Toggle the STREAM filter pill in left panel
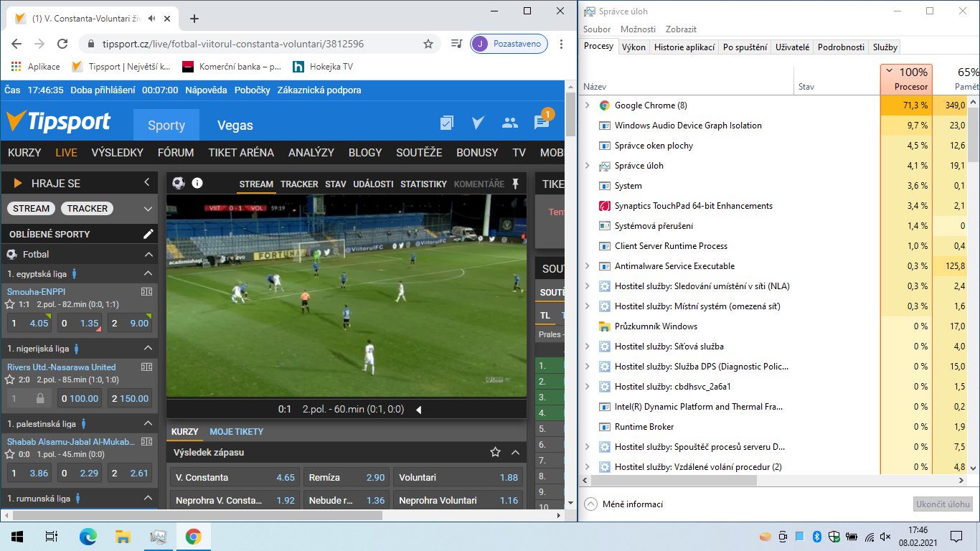980x551 pixels. (32, 209)
